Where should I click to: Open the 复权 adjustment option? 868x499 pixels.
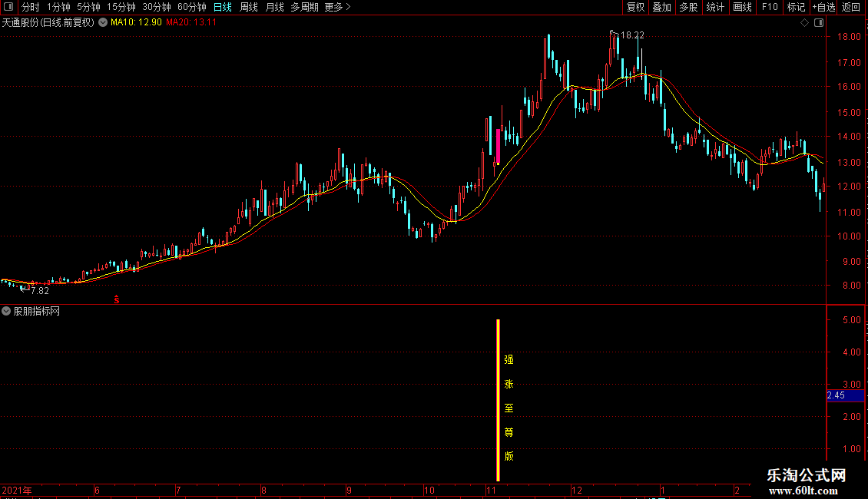click(635, 7)
